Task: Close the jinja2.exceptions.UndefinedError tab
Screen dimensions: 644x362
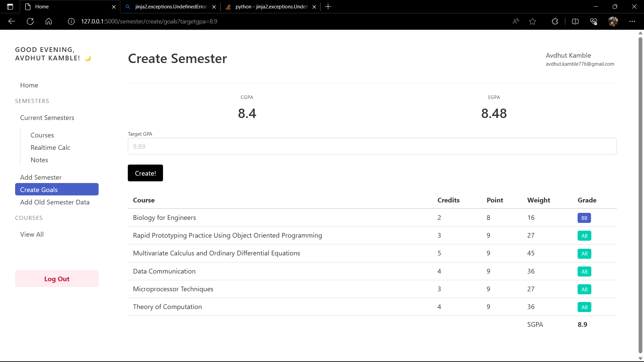Action: (214, 6)
